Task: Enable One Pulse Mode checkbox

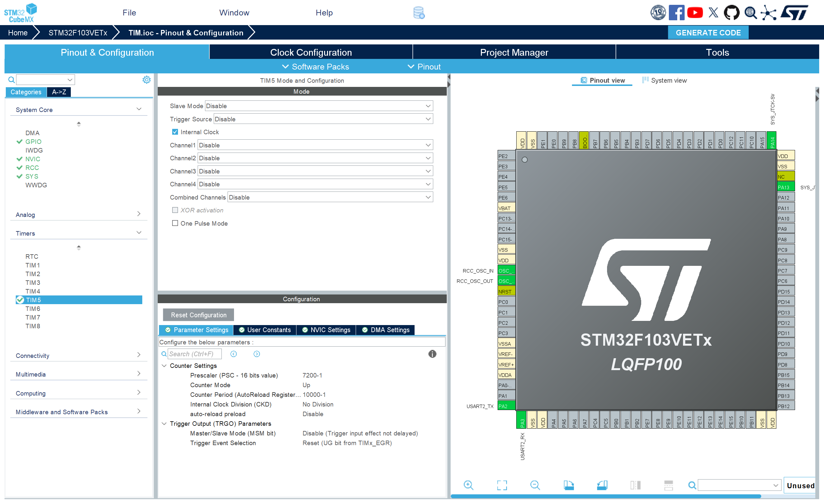Action: tap(175, 223)
